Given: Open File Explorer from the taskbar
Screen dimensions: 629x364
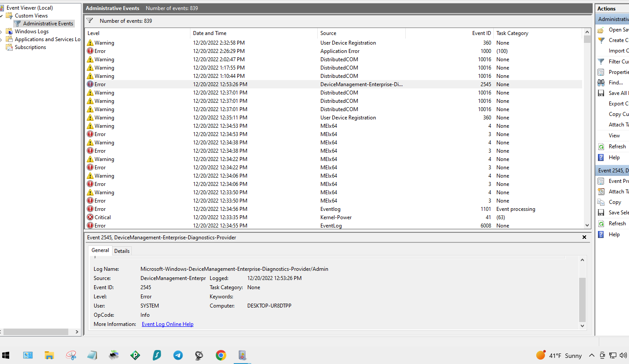Looking at the screenshot, I should tap(49, 355).
